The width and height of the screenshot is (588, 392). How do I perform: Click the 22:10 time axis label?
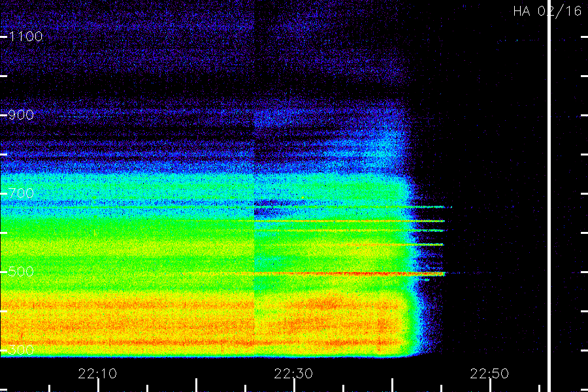(97, 374)
